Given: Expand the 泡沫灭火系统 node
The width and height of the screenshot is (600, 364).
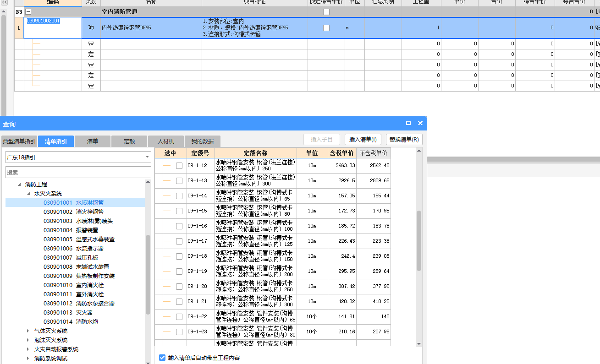Looking at the screenshot, I should (28, 340).
